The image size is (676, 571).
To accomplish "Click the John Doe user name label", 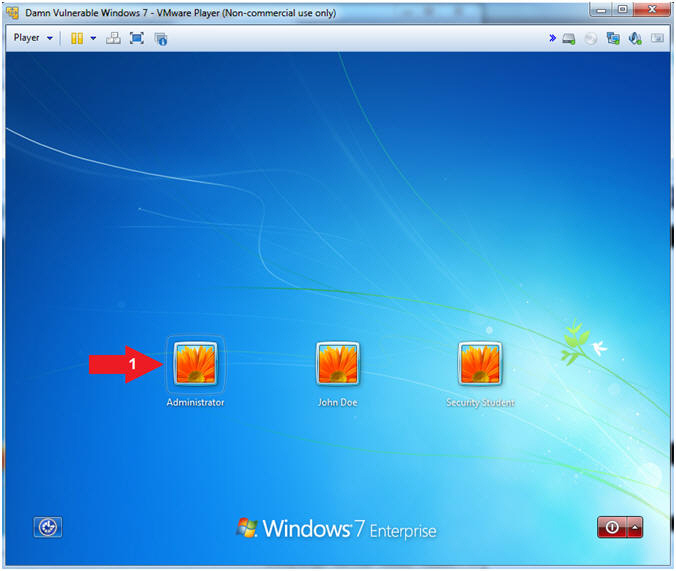I will coord(338,402).
